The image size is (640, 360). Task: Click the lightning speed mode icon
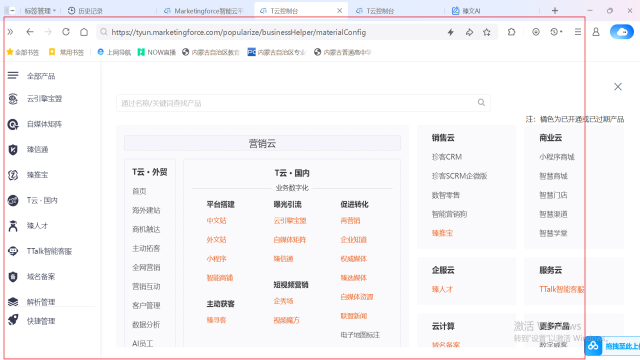pos(451,32)
